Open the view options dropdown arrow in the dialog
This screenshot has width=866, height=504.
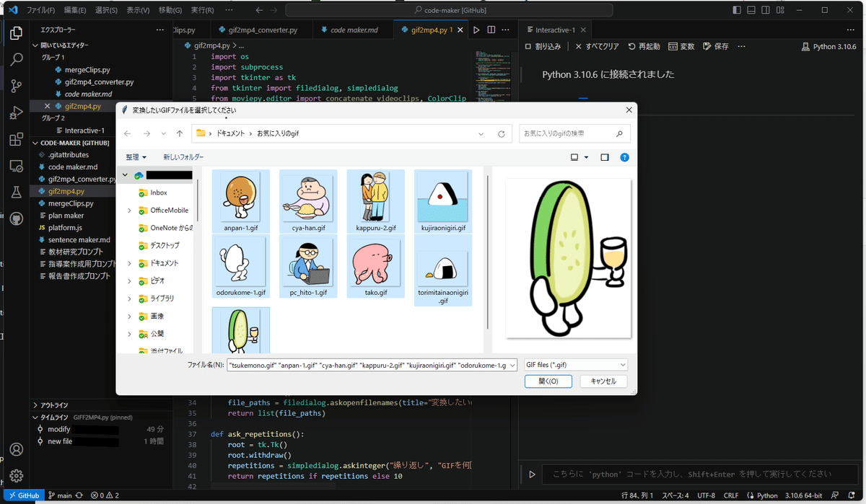pos(586,157)
